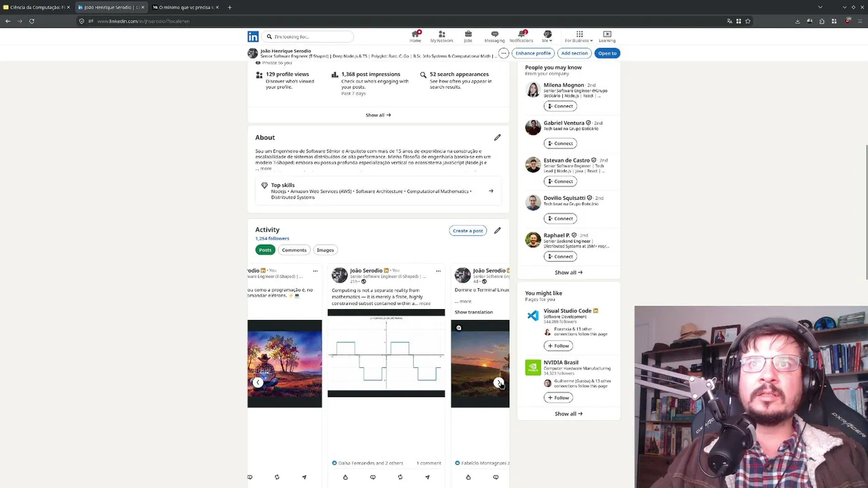868x488 pixels.
Task: Open the 1,254 followers link
Action: 272,239
